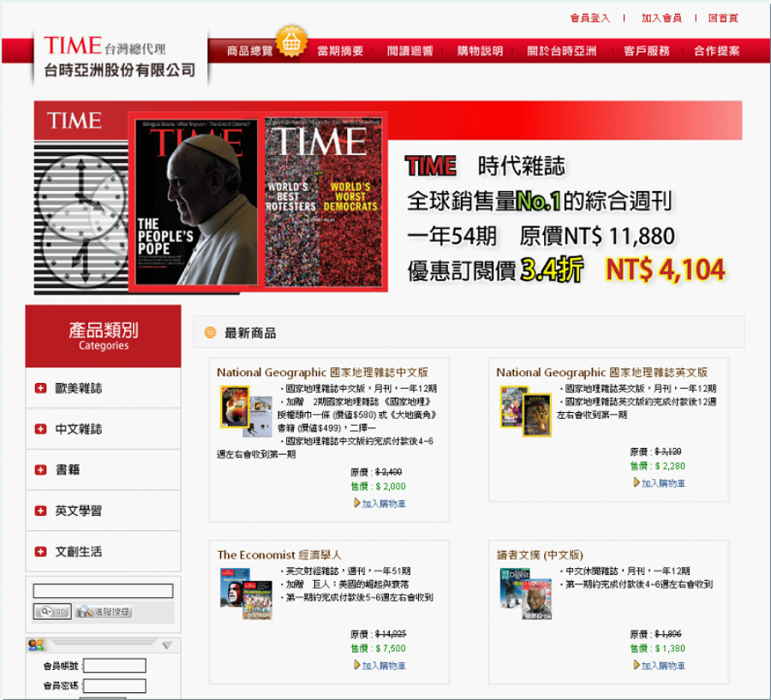The image size is (771, 700).
Task: Add 國家地理雜誌英文版 to cart
Action: coord(660,483)
